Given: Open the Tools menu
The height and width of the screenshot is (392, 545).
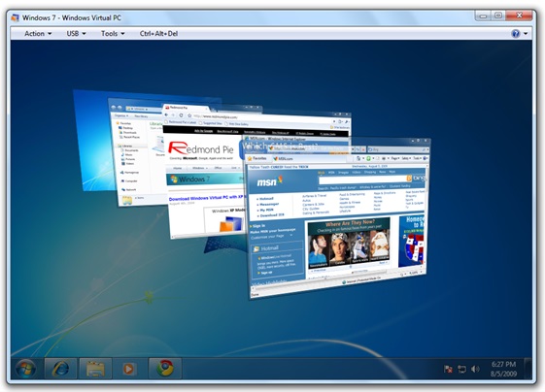Looking at the screenshot, I should pos(113,34).
